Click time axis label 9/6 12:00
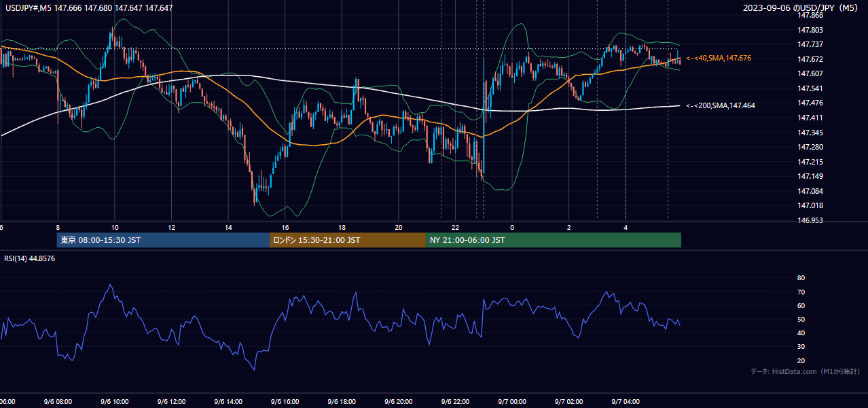The width and height of the screenshot is (868, 408). [x=171, y=402]
